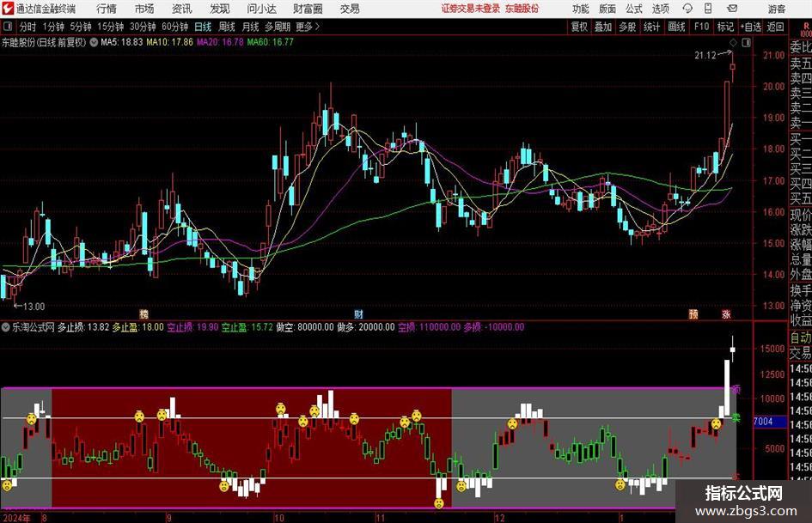Click the 财 marker at the chart bottom
Screen dimensions: 812x523
358,313
